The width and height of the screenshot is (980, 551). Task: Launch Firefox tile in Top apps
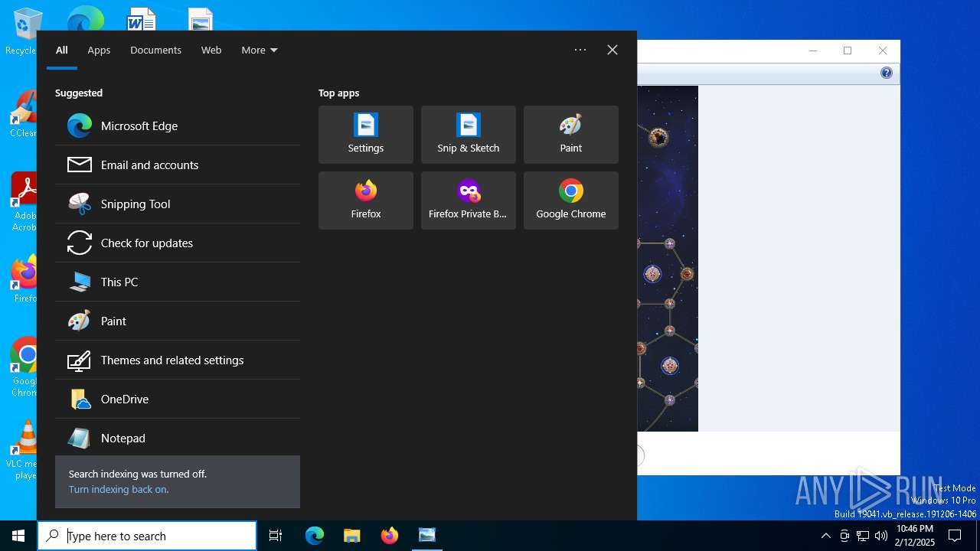[x=366, y=201]
